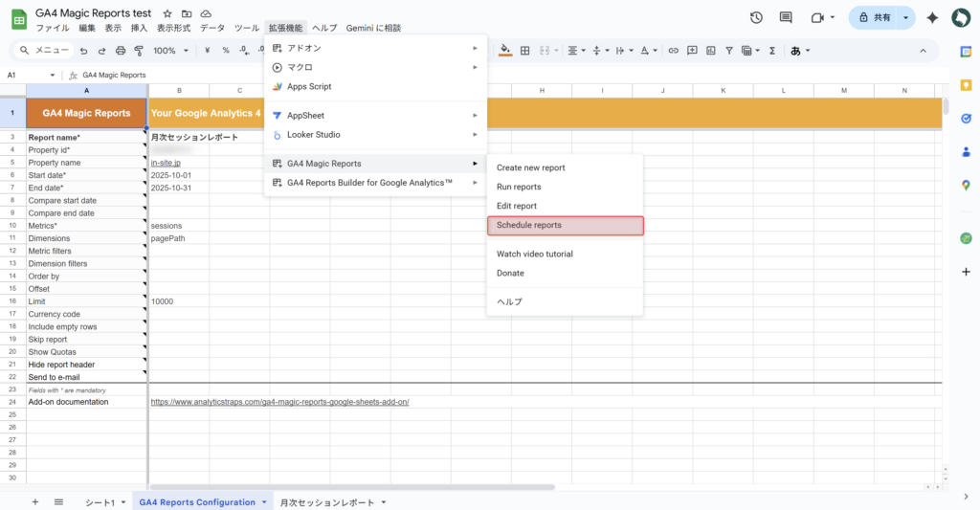Image resolution: width=980 pixels, height=510 pixels.
Task: Insert a chart from the toolbar
Action: click(711, 51)
